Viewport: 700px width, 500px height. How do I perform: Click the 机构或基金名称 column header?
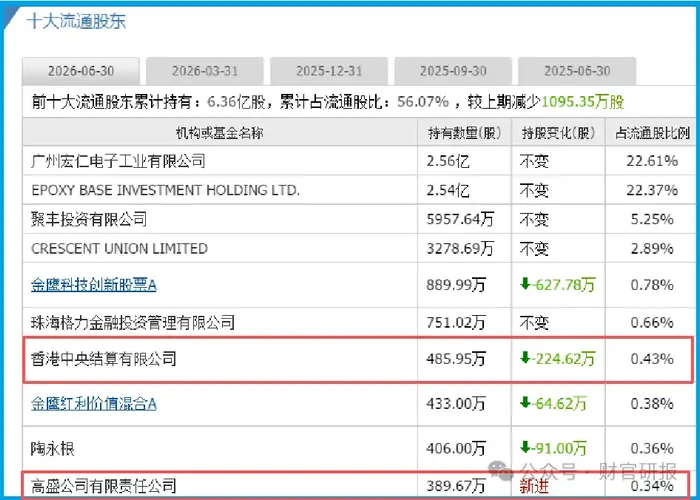(x=220, y=133)
